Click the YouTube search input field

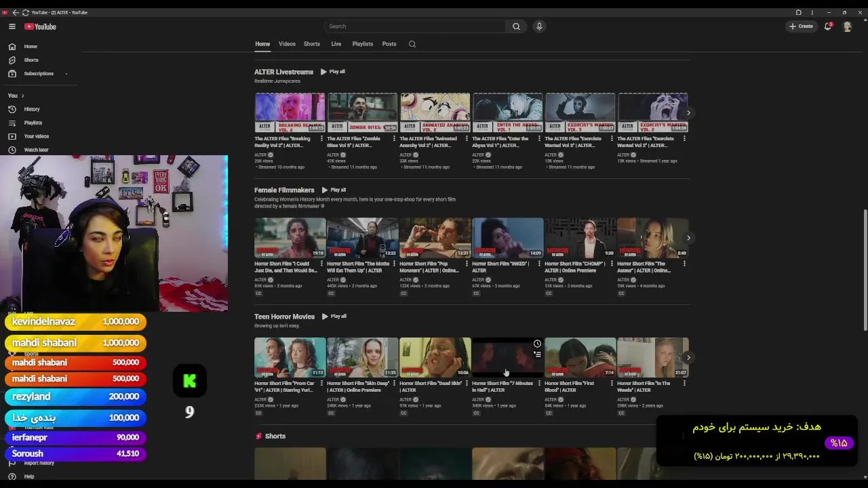[414, 26]
